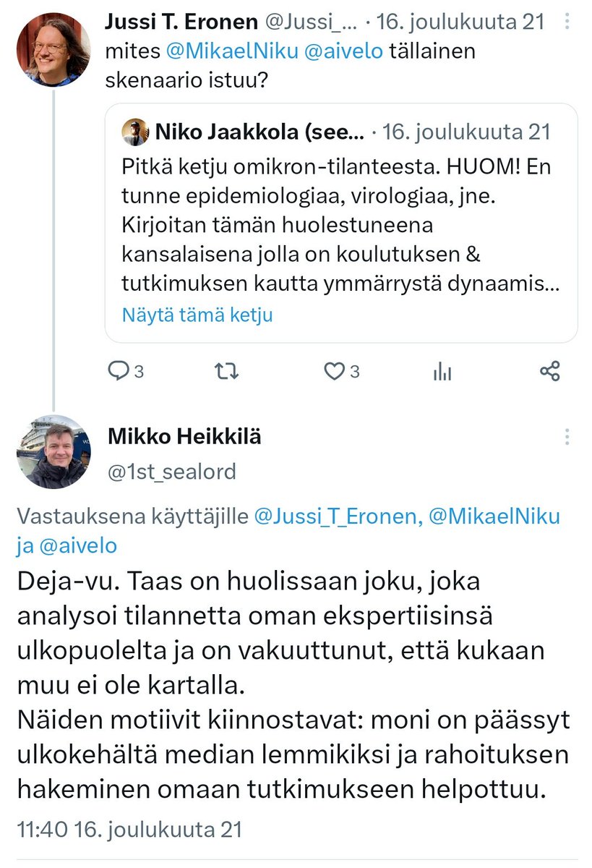Viewport: 592px width, 868px height.
Task: Open Mikko Heikkilä's profile picture
Action: pyautogui.click(x=53, y=452)
